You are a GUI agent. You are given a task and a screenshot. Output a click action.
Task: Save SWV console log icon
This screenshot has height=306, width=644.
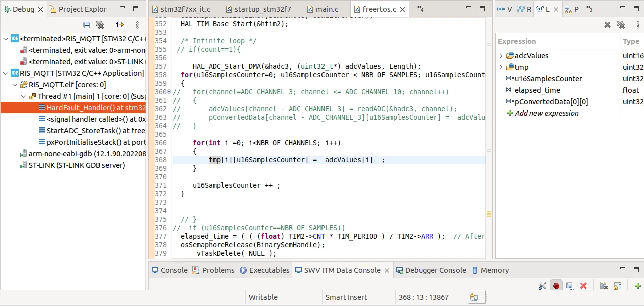570,286
